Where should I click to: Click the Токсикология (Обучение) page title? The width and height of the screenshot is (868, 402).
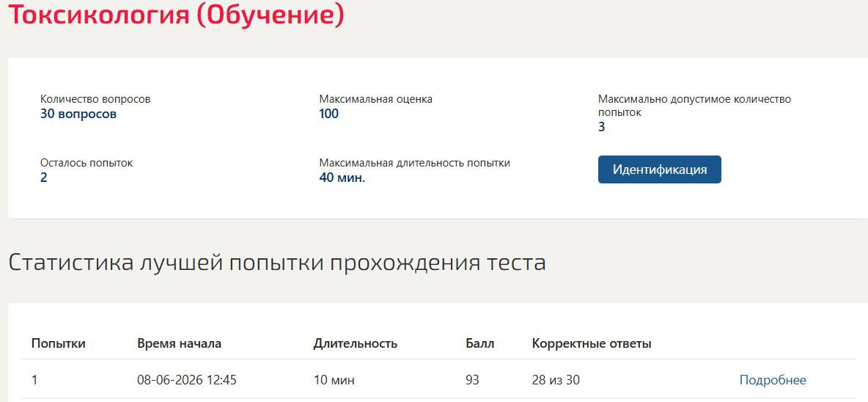pyautogui.click(x=176, y=13)
